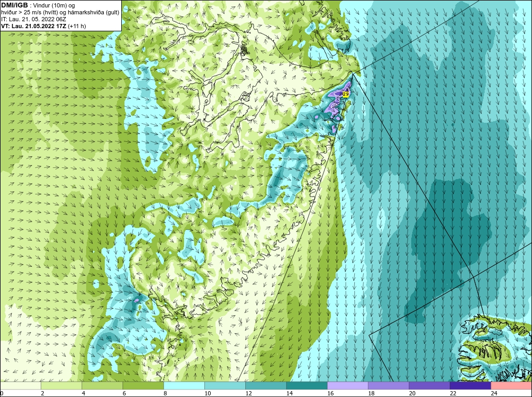Click the legend label '6'
Screen dimensions: 532x397
(124, 393)
